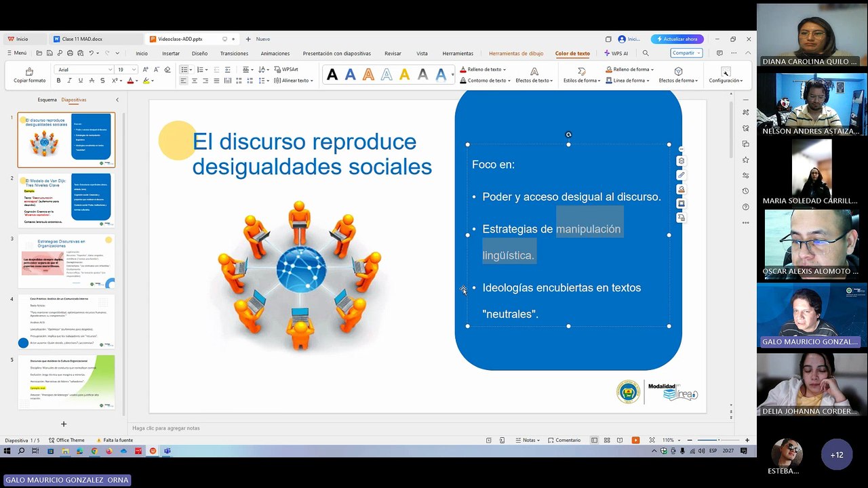Choose the black A text style swatch
868x488 pixels.
tap(332, 75)
